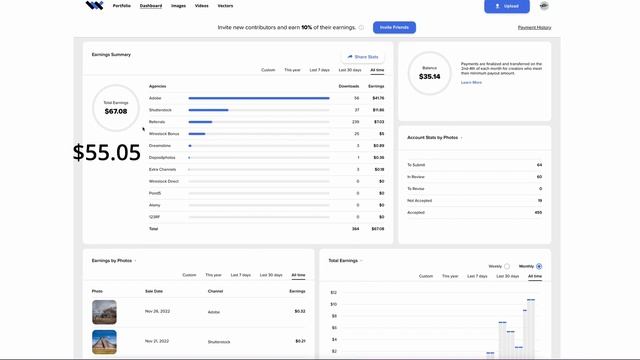Expand the Account Stats by Photos dropdown
Viewport: 640px width, 360px height.
462,138
